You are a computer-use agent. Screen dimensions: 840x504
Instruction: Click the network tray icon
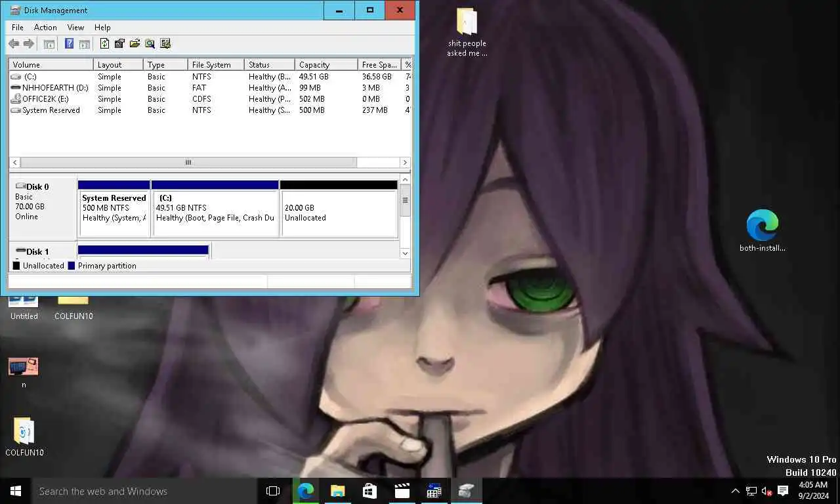pos(751,491)
